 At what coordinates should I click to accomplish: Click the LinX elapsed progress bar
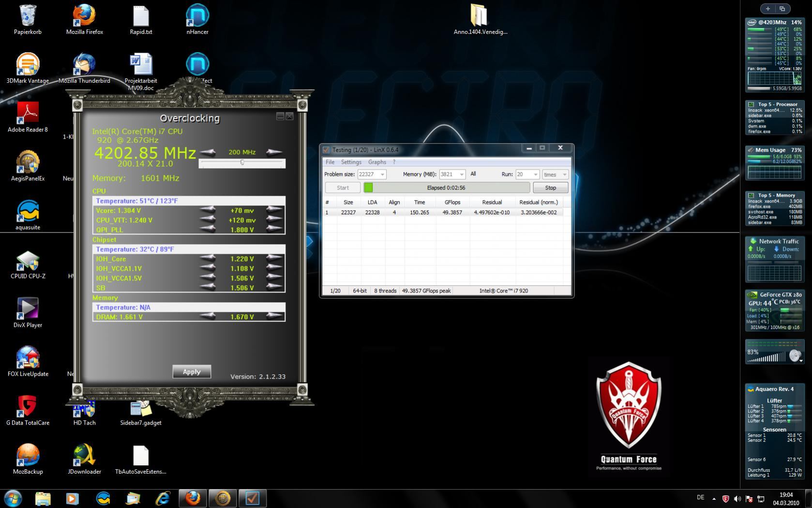point(446,187)
